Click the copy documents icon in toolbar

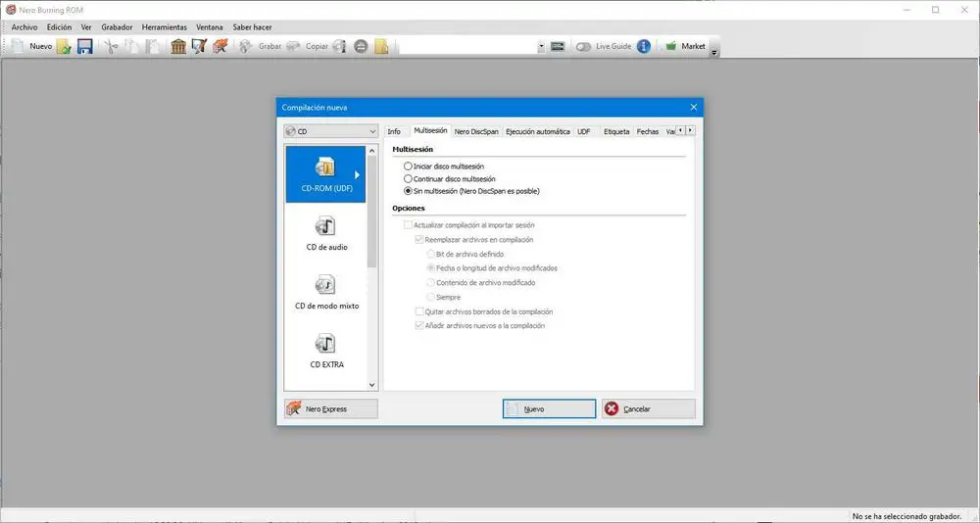(131, 46)
